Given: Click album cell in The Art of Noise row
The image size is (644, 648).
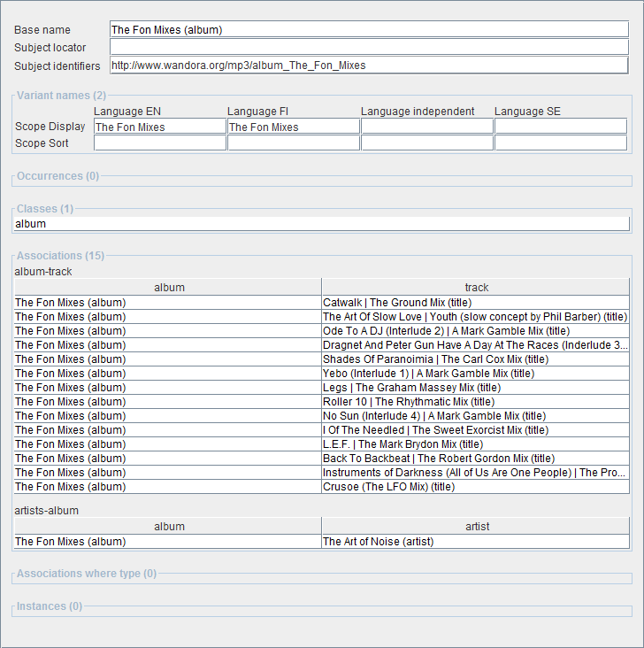Looking at the screenshot, I should [x=168, y=542].
